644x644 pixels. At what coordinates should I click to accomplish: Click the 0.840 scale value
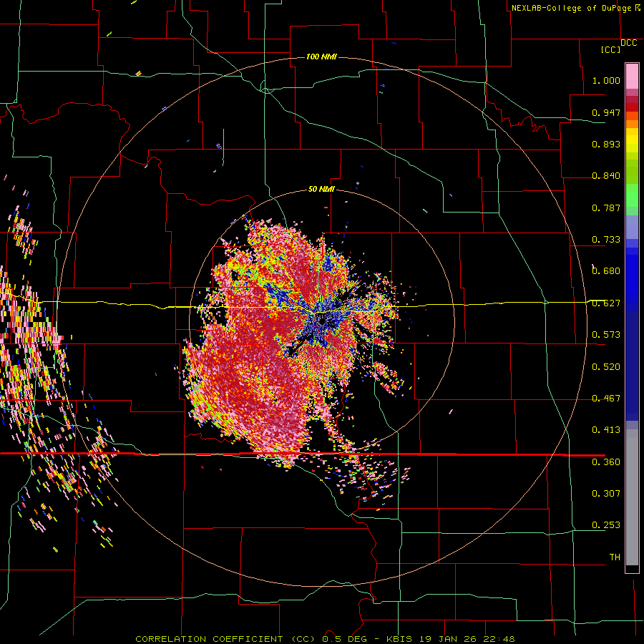pyautogui.click(x=606, y=176)
